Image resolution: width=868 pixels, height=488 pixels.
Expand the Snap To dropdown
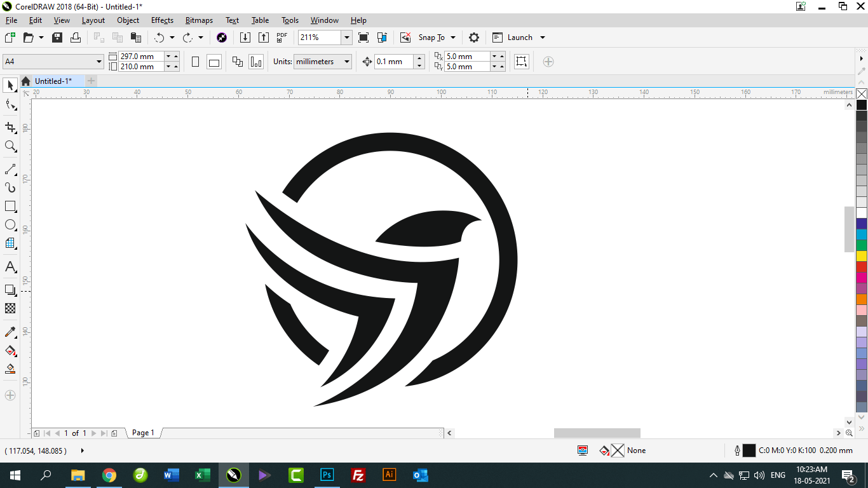click(452, 37)
